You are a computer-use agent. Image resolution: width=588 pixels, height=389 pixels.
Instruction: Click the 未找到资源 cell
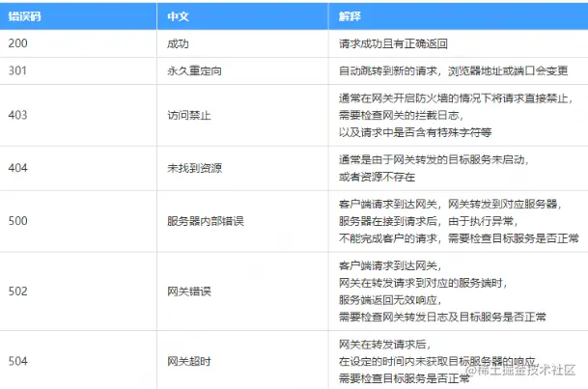[x=242, y=168]
